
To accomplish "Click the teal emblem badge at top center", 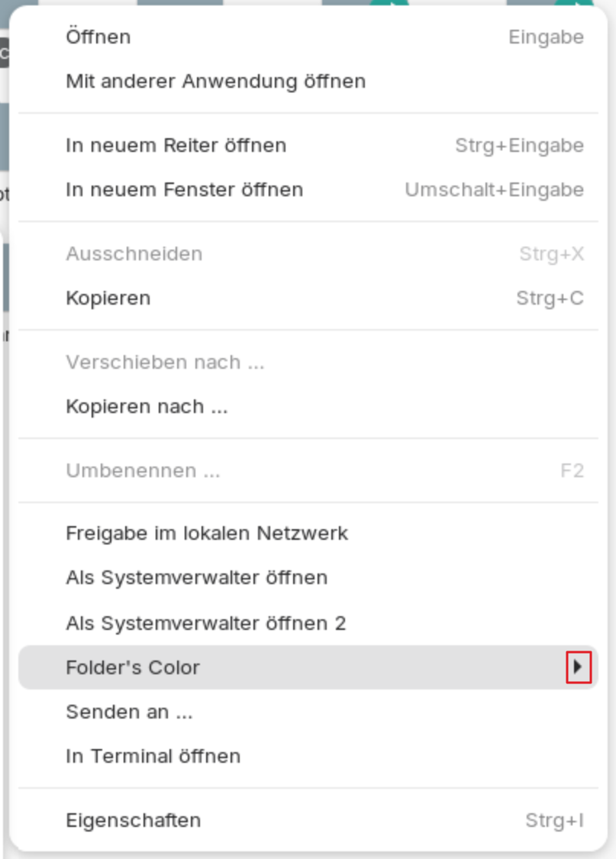I will click(389, 4).
